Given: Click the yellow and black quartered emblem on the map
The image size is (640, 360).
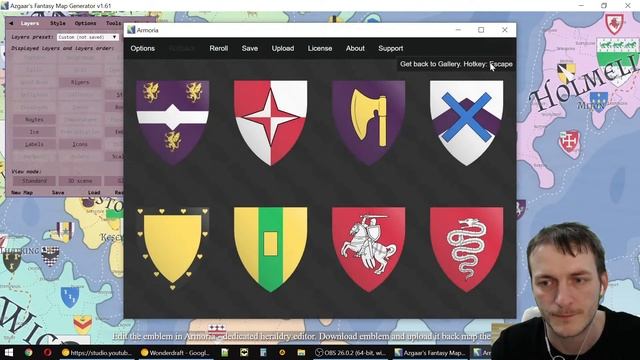Looking at the screenshot, I should tap(566, 73).
